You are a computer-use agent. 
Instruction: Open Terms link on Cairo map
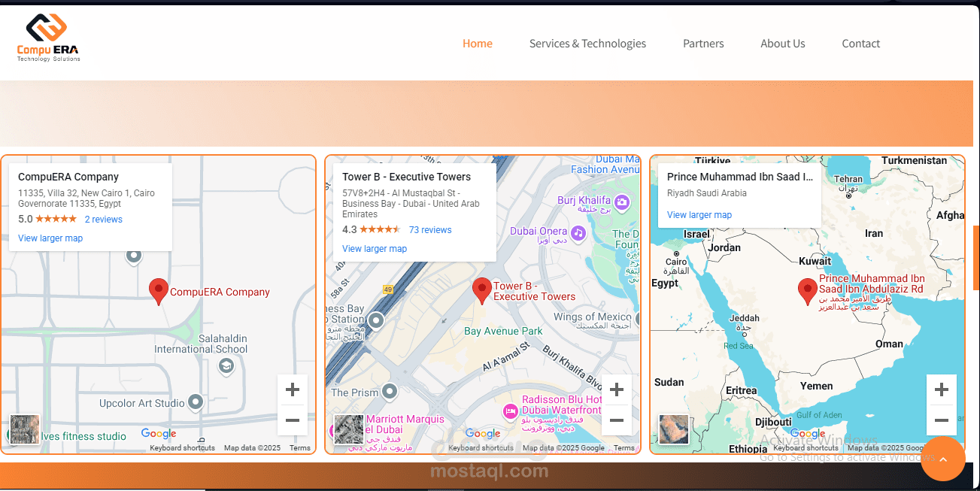pos(300,448)
